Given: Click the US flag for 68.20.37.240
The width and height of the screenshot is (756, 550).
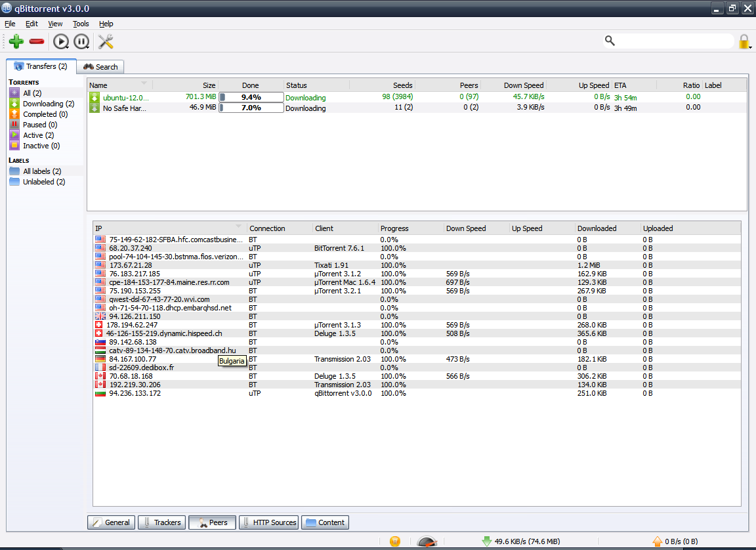Looking at the screenshot, I should 100,248.
